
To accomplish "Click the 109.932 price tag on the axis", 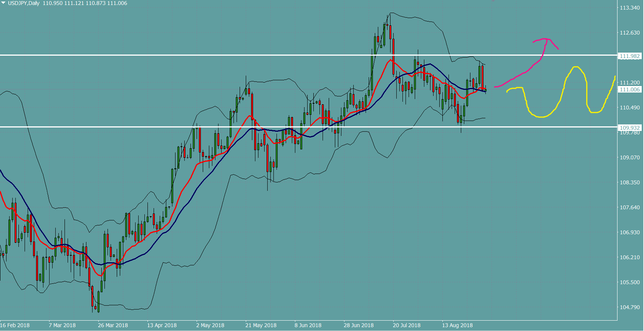I will tap(630, 127).
